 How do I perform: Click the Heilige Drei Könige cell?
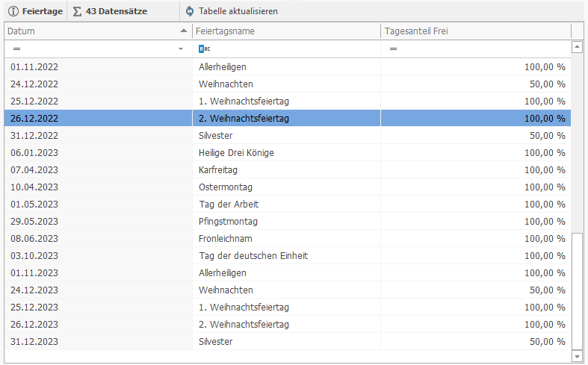click(286, 153)
